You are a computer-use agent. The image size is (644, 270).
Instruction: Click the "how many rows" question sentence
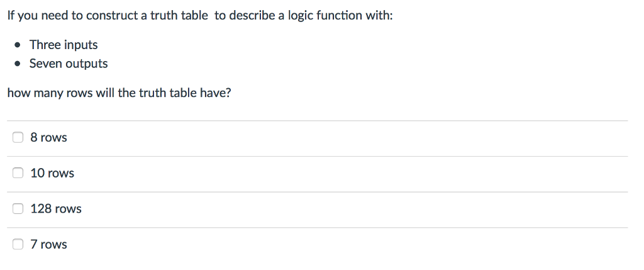[x=119, y=93]
